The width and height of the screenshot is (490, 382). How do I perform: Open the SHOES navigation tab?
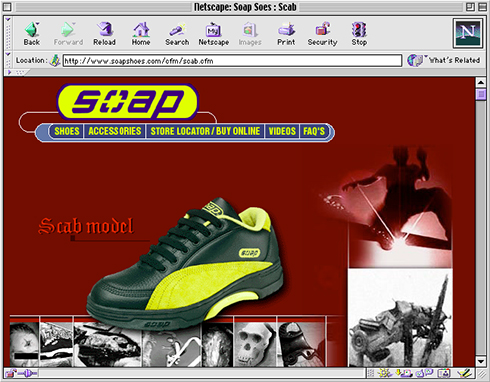[67, 131]
